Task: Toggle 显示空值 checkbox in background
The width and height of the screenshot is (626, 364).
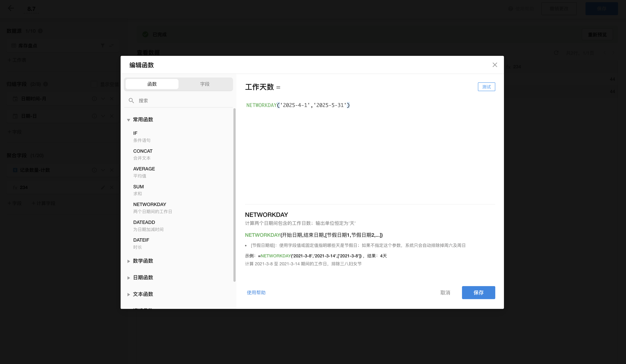Action: tap(94, 84)
